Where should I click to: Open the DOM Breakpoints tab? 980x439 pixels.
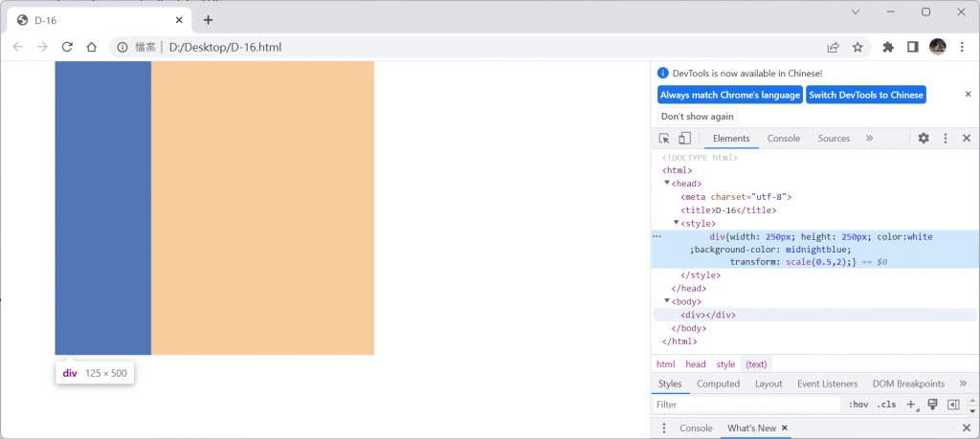[x=909, y=384]
